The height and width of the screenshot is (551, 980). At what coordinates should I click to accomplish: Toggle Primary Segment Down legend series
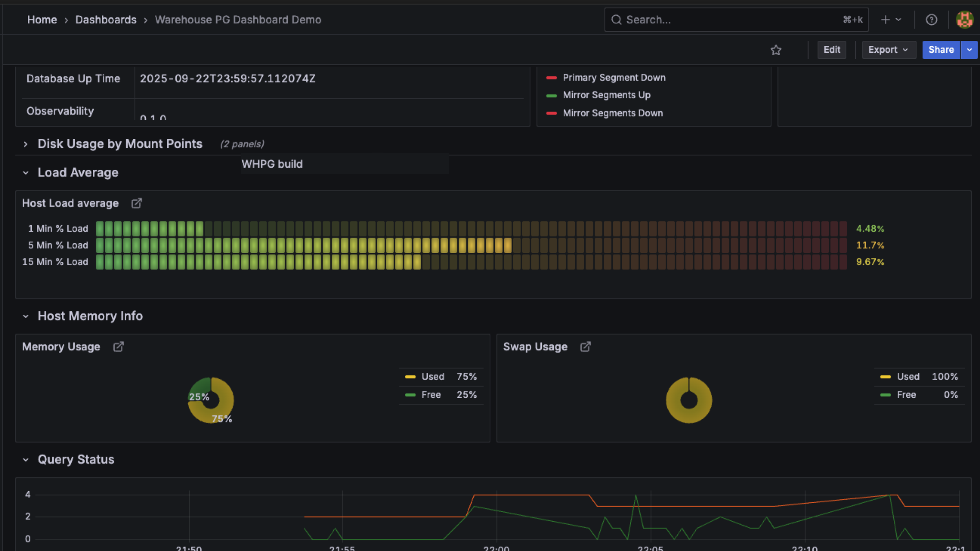point(614,78)
